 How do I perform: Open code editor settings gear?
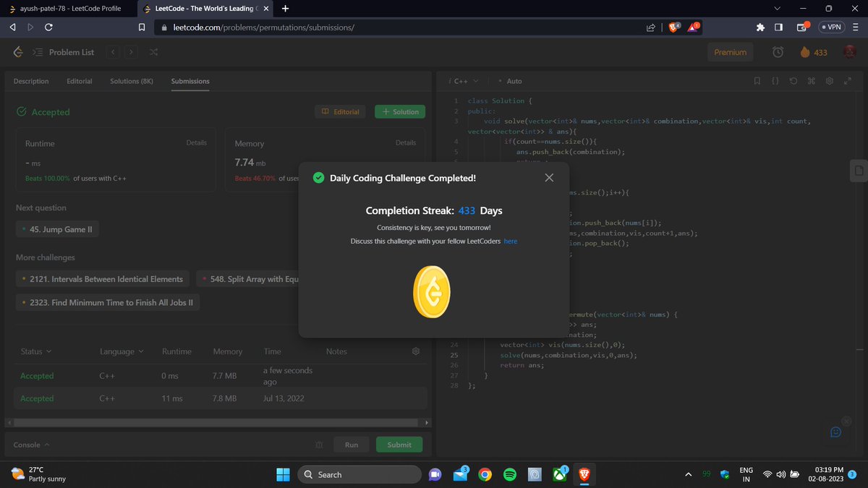830,81
